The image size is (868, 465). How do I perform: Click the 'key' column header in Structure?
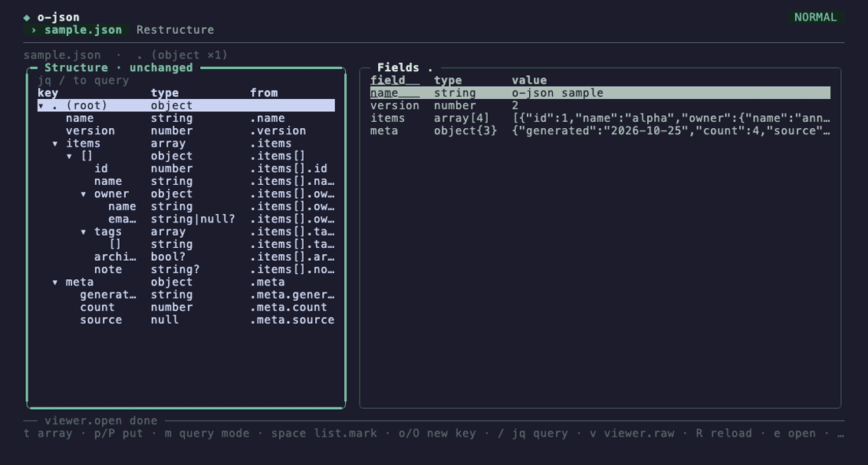point(48,93)
